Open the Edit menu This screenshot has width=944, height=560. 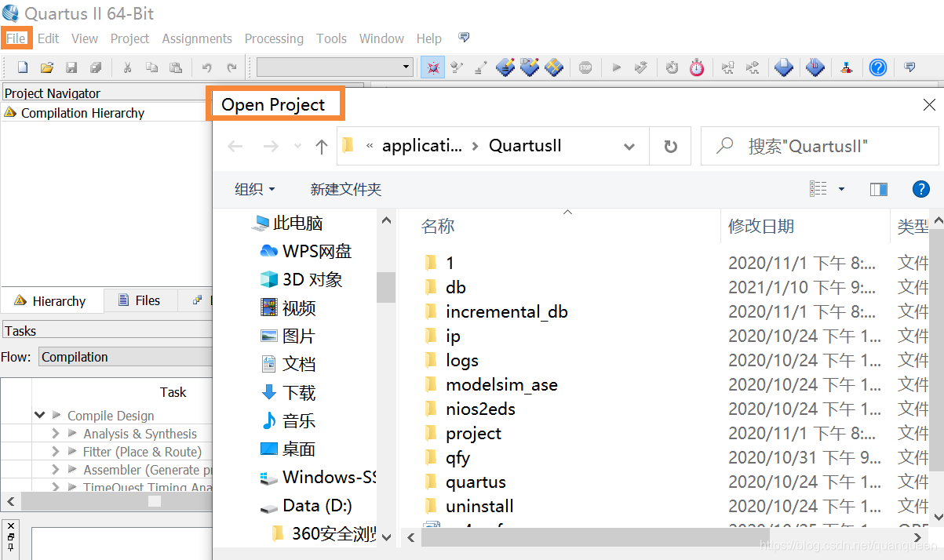coord(49,38)
